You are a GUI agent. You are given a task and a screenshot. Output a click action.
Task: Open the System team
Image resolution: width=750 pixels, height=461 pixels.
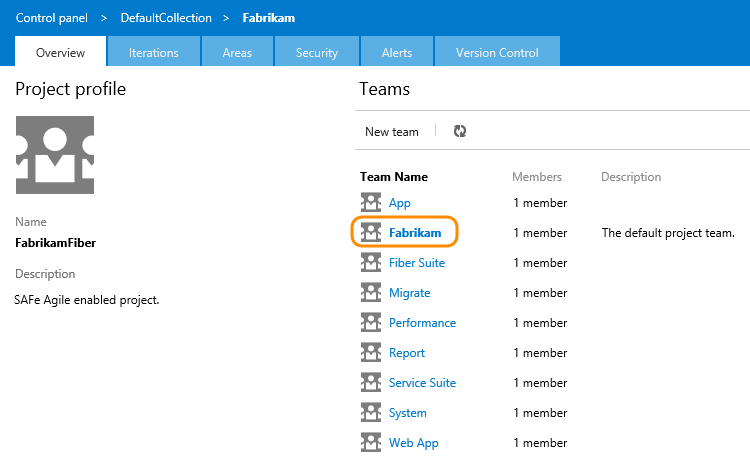408,413
